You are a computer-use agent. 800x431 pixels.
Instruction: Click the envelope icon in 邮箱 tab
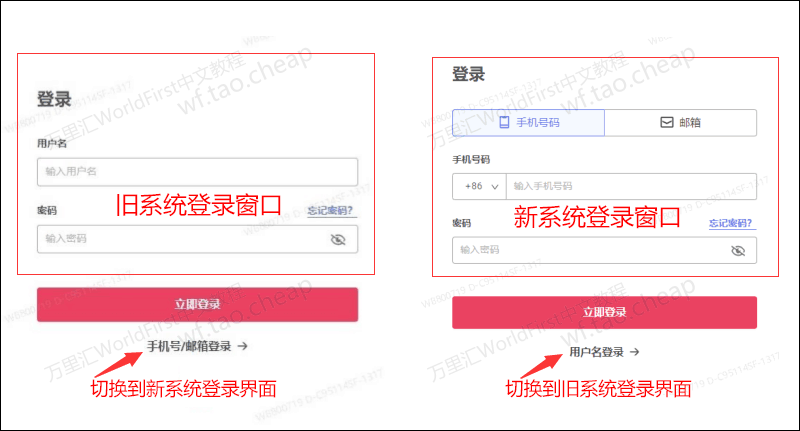coord(667,122)
